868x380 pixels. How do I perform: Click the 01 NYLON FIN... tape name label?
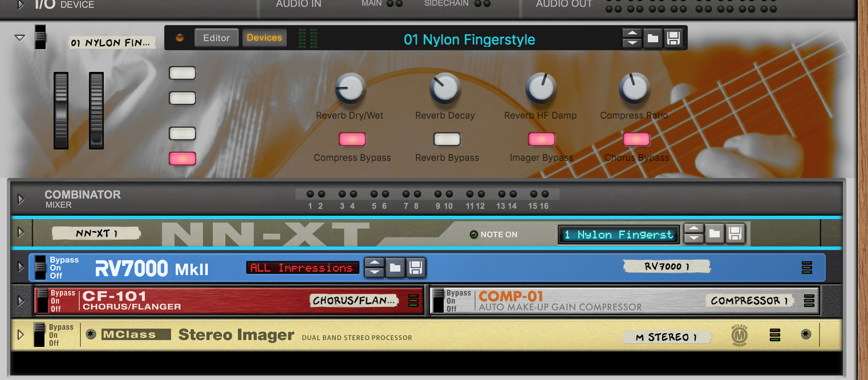coord(112,42)
